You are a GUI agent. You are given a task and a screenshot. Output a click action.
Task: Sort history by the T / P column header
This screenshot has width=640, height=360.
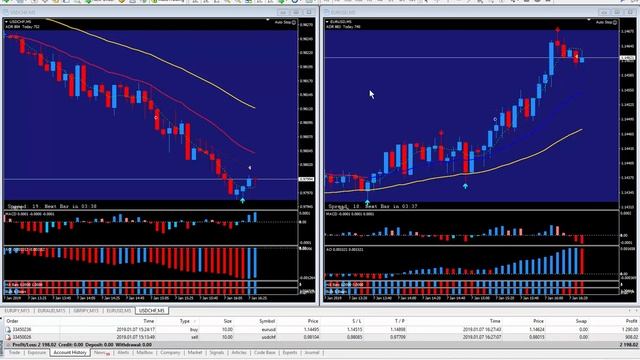click(x=400, y=321)
